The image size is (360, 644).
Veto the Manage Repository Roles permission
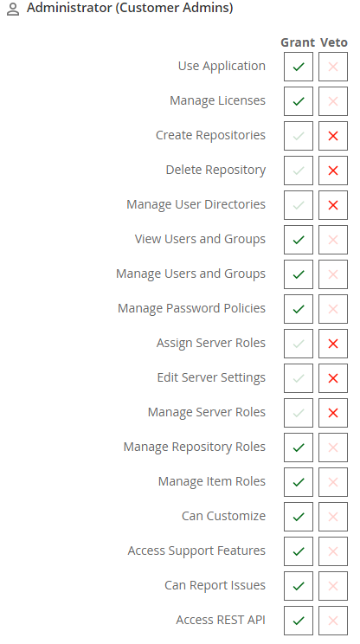333,448
